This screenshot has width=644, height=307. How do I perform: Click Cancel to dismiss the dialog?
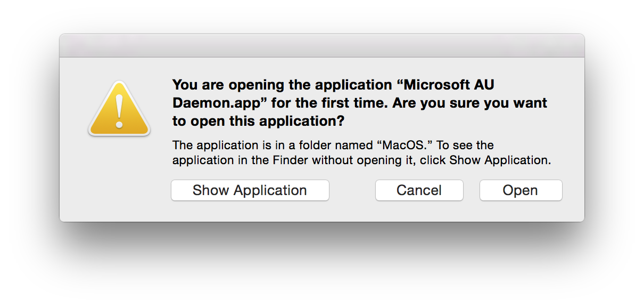point(419,190)
